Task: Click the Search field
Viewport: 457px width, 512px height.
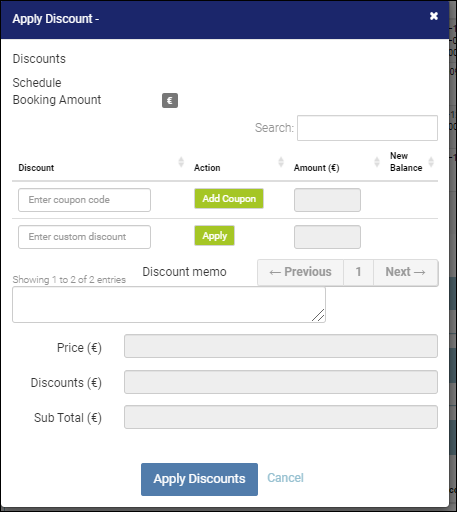Action: coord(367,128)
